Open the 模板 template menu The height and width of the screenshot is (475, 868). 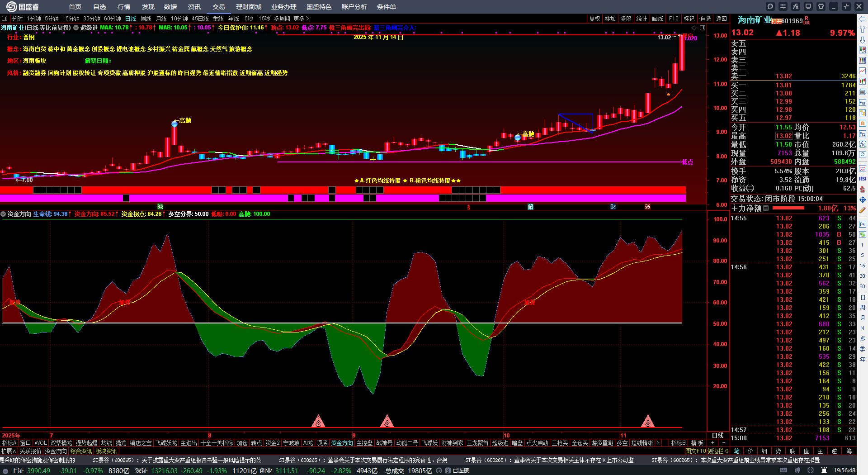click(x=697, y=443)
